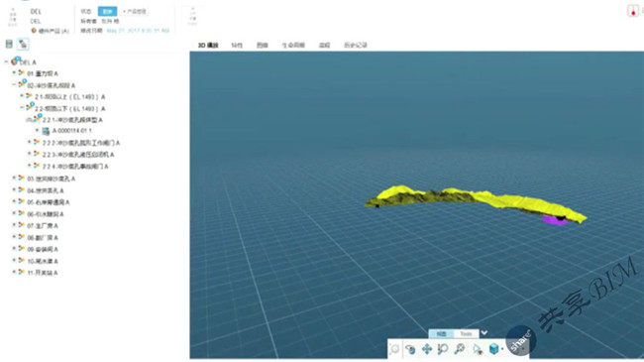The height and width of the screenshot is (362, 644).
Task: Expand tree node 2.1 (EL.1493)
Action: coord(22,96)
